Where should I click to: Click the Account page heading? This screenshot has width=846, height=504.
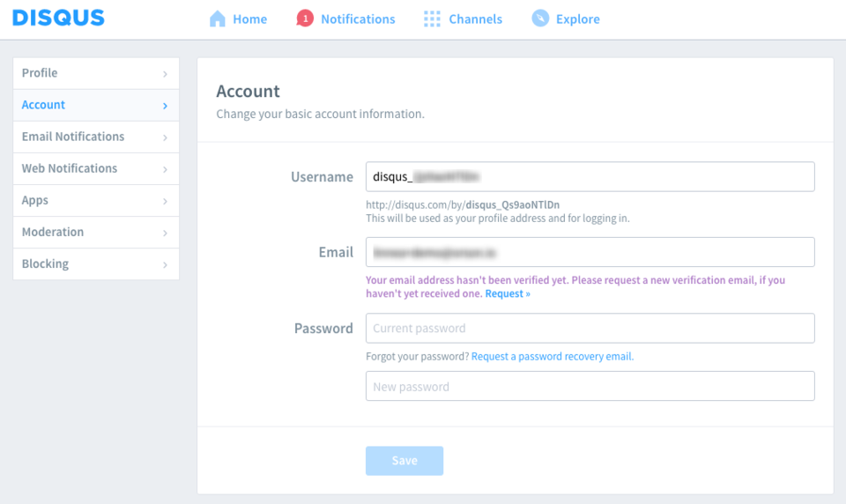[249, 91]
